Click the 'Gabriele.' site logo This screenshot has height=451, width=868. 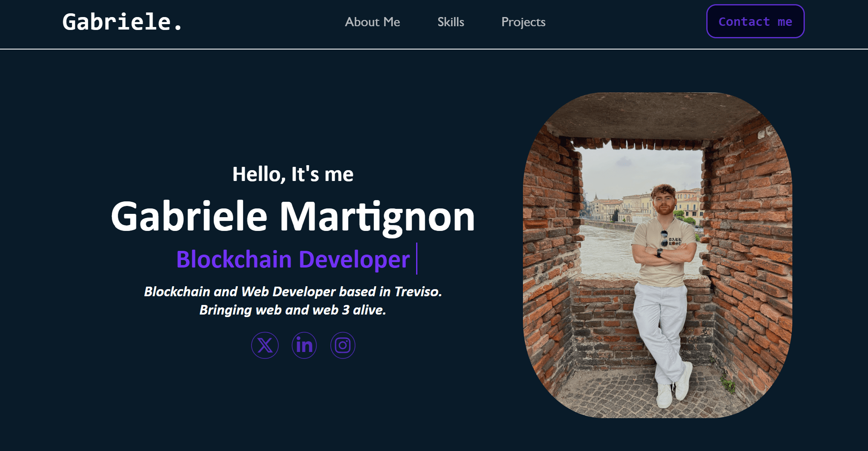point(122,22)
